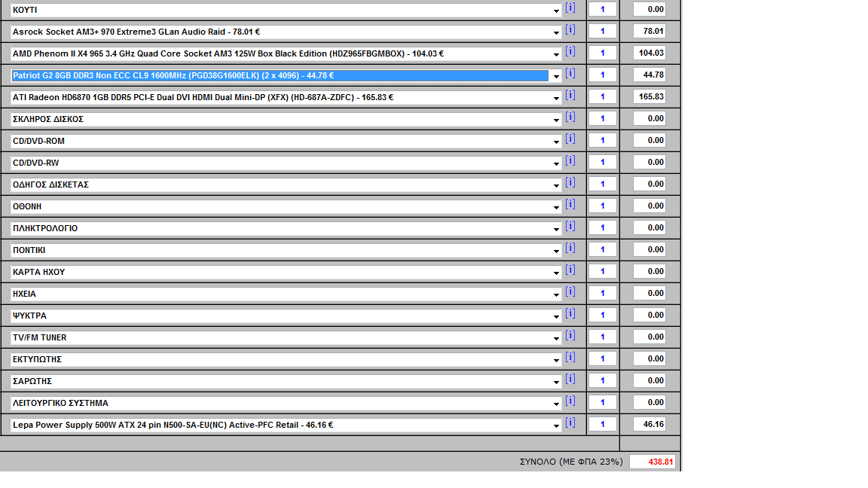
Task: Open info icon for Patriot G2 8GB row
Action: tap(570, 74)
